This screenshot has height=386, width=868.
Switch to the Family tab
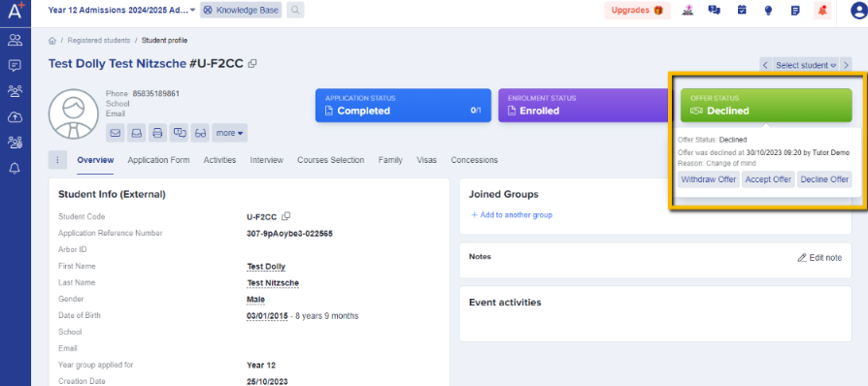tap(390, 160)
